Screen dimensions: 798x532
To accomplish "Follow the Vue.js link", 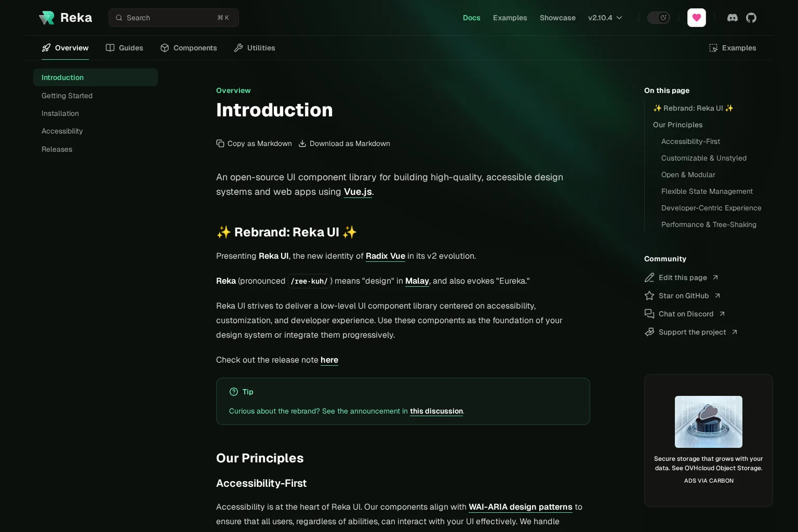I will [358, 192].
